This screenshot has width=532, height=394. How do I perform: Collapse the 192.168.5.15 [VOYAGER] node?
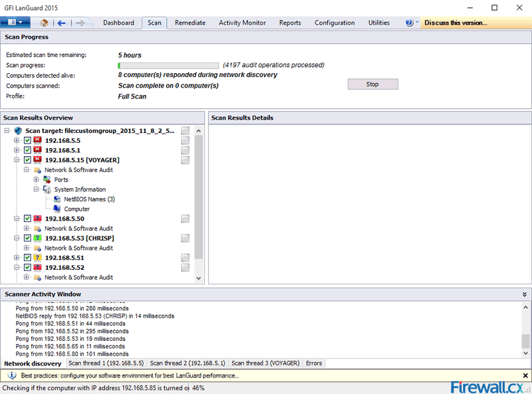pos(16,159)
